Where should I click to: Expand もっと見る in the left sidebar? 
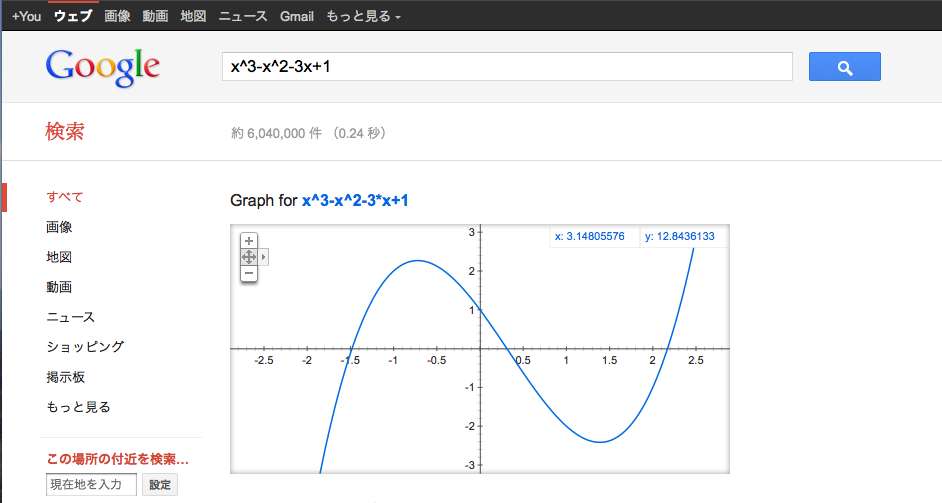coord(78,407)
